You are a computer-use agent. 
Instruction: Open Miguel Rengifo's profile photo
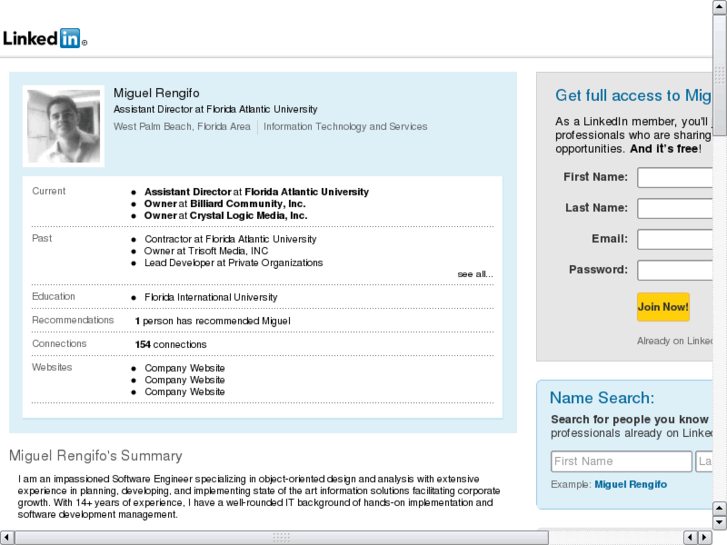pyautogui.click(x=64, y=126)
